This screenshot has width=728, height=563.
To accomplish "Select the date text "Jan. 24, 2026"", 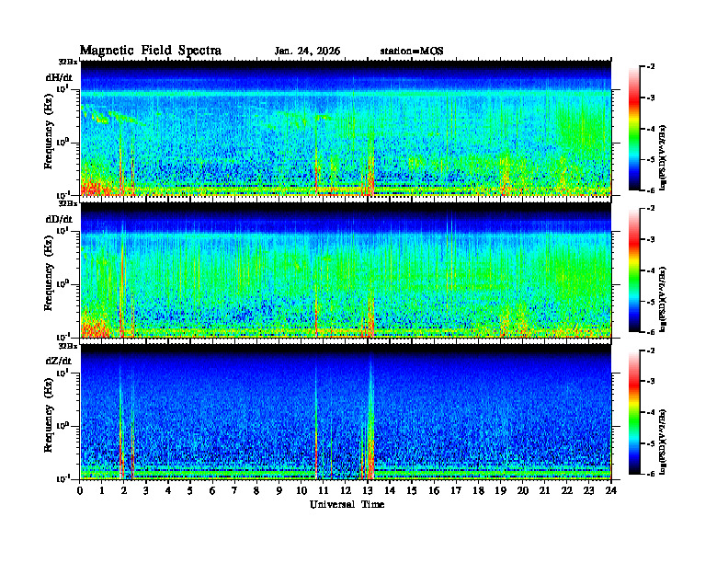I will (x=307, y=52).
